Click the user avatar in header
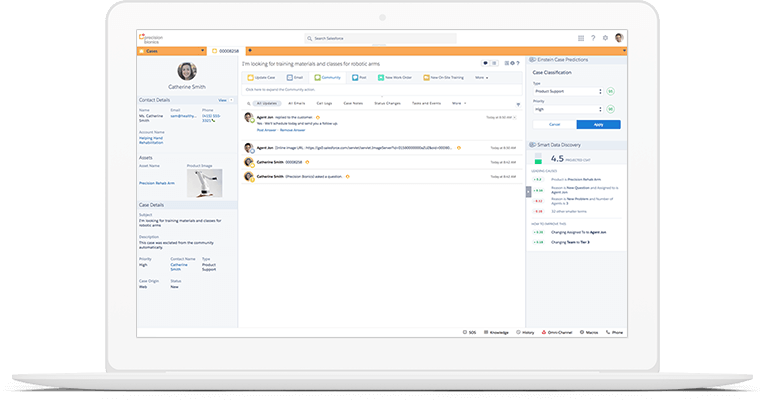The image size is (767, 400). coord(619,38)
